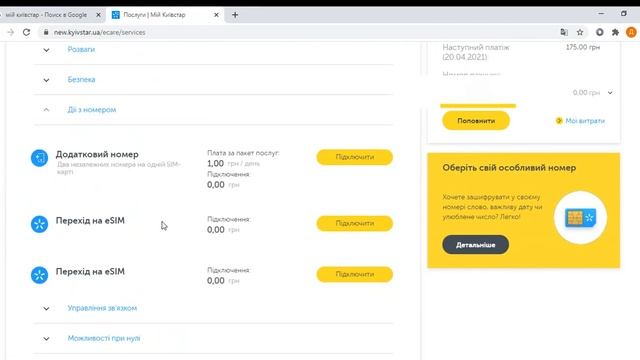Expand the Управління зв'язком chevron
Image resolution: width=640 pixels, height=360 pixels.
tap(47, 309)
